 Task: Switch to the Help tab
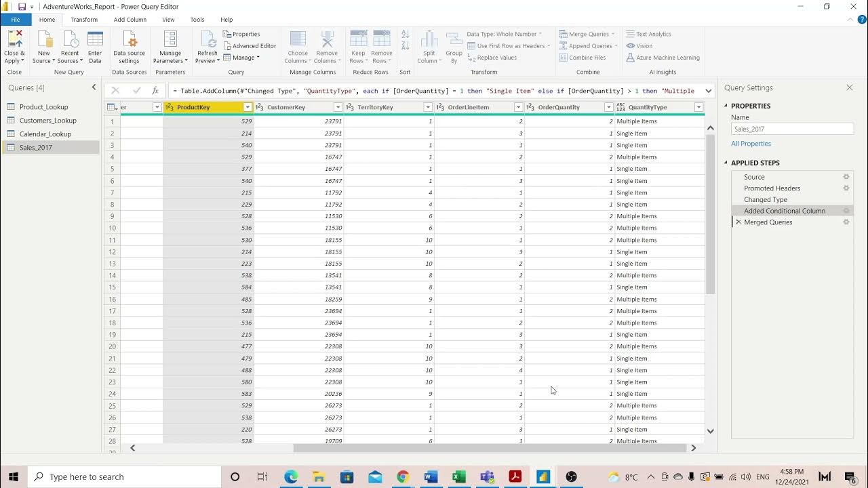[226, 20]
